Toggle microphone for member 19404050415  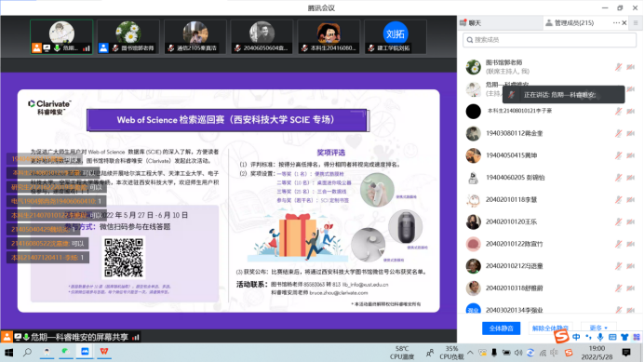click(x=618, y=155)
